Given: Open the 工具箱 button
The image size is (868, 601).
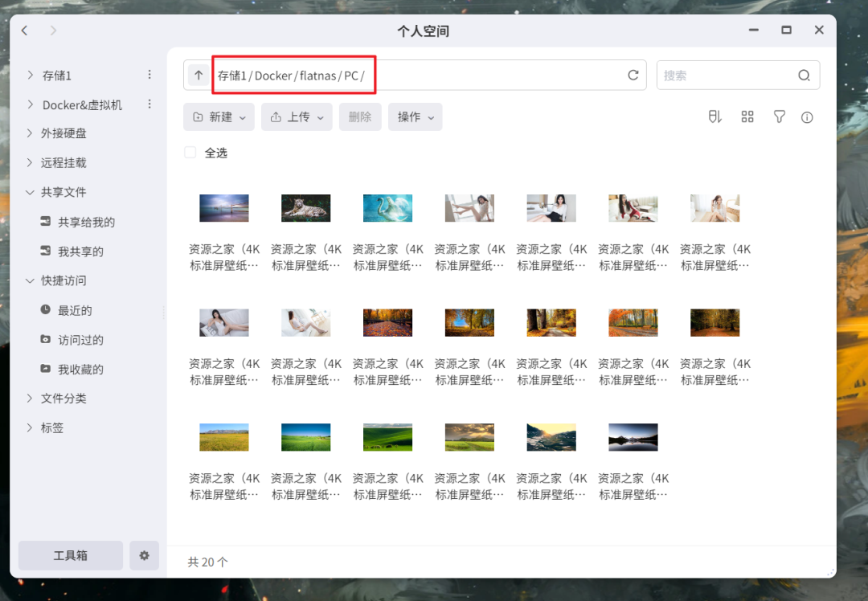Looking at the screenshot, I should coord(70,555).
